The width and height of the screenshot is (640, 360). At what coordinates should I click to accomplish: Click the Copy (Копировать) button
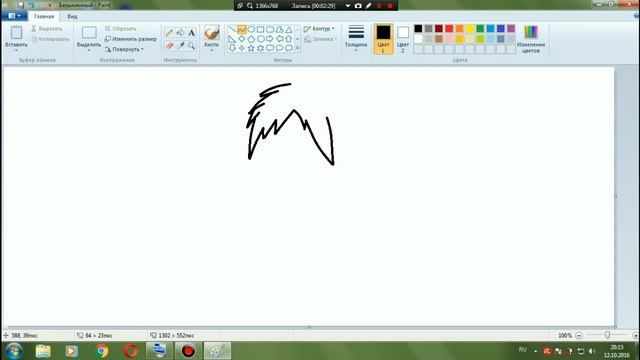pos(50,39)
